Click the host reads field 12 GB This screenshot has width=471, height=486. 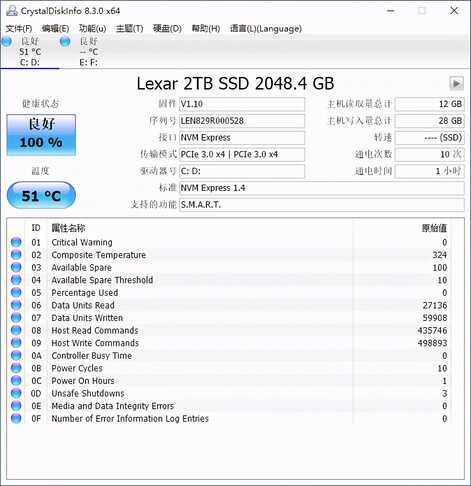(x=429, y=104)
